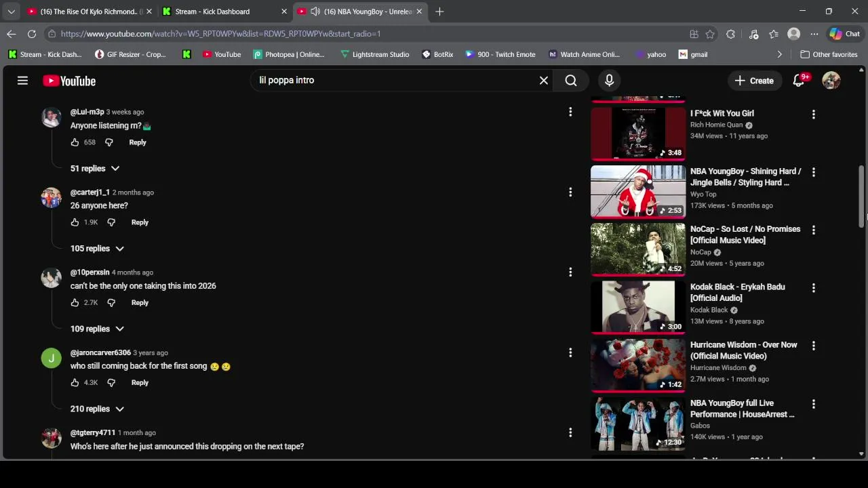Open more options for 'I F*ck Wit You Girl'
Image resolution: width=868 pixels, height=488 pixels.
point(814,115)
